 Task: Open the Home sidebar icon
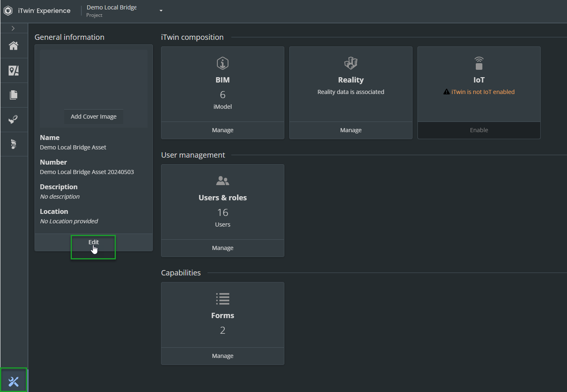14,46
